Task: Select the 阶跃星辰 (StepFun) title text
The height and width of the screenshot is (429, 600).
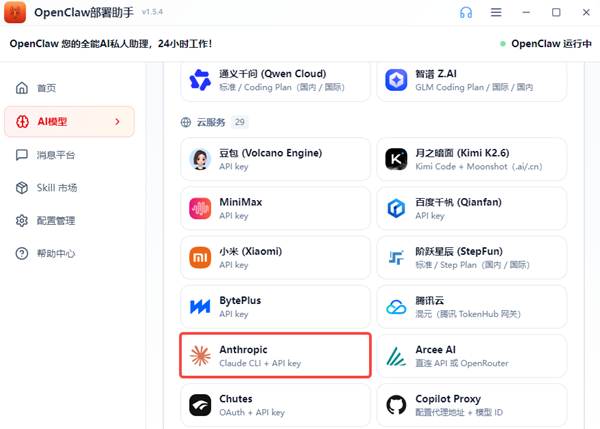Action: pyautogui.click(x=459, y=251)
